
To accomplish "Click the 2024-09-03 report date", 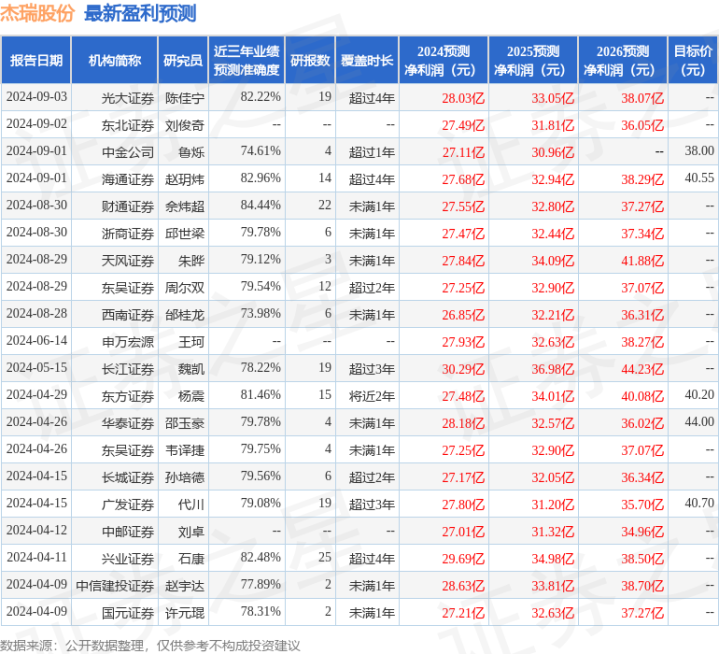I will click(37, 97).
